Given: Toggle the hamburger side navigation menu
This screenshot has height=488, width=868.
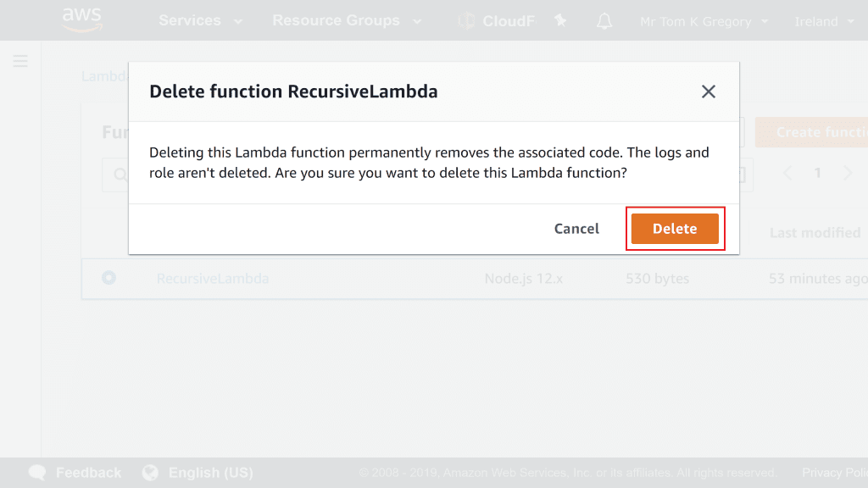Looking at the screenshot, I should [20, 61].
